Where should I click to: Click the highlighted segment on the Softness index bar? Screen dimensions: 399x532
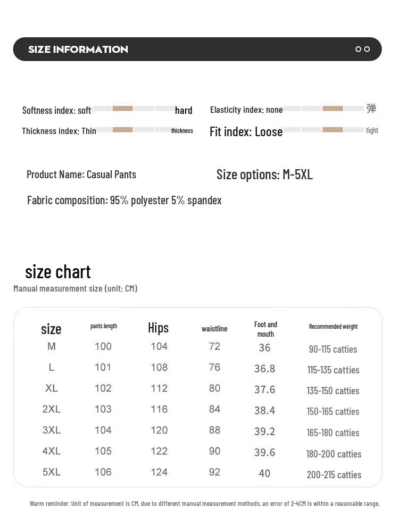pos(123,109)
